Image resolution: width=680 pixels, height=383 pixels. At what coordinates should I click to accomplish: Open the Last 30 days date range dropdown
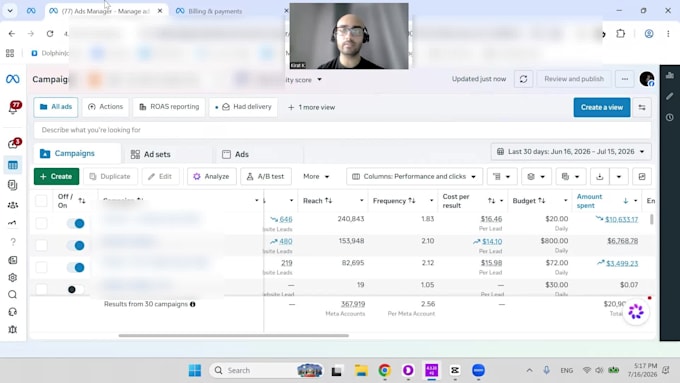[571, 152]
